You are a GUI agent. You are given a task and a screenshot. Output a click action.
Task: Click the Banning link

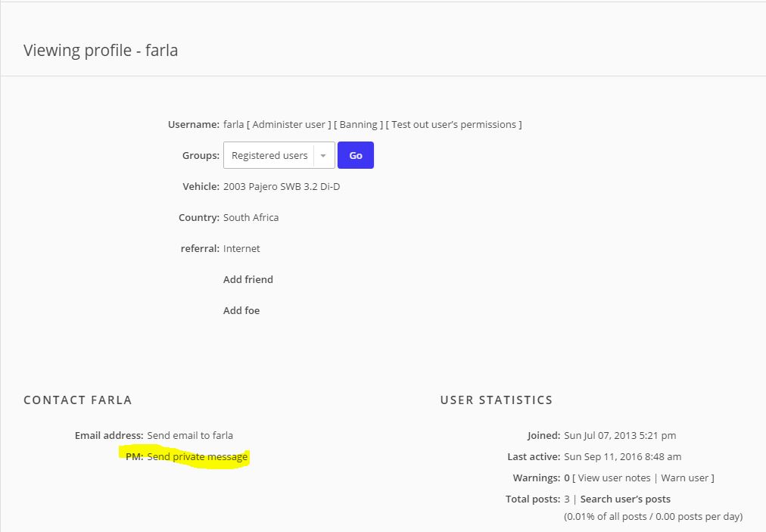pos(358,124)
